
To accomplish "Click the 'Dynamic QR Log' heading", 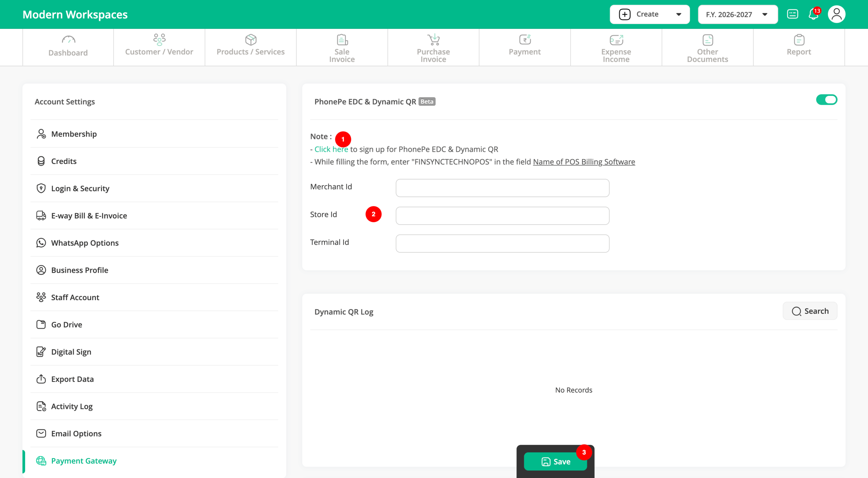I will click(344, 312).
